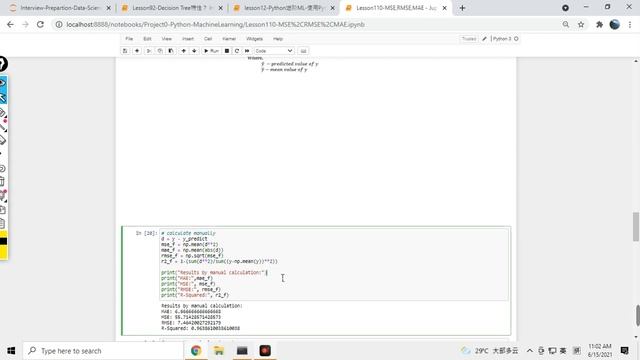This screenshot has width=640, height=360.
Task: Open the notification center icon
Action: coord(624,351)
